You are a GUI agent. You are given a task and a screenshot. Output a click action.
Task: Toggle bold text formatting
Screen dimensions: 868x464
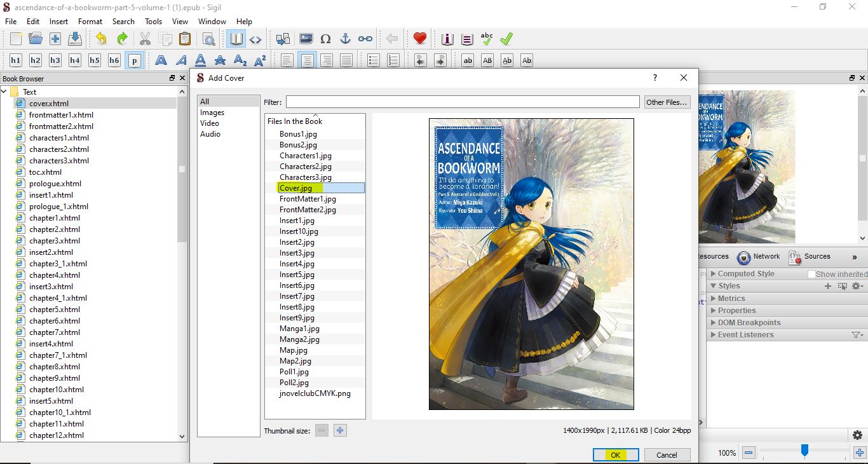coord(161,60)
